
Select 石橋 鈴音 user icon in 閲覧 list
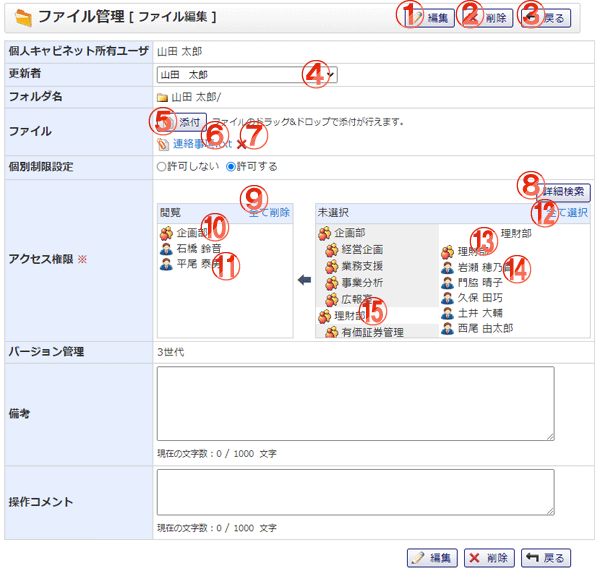166,248
